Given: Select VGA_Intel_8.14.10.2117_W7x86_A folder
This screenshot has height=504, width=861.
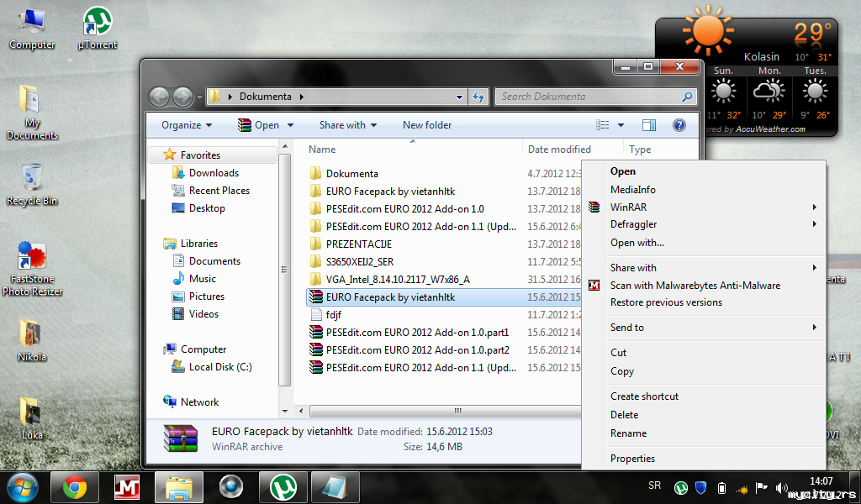Looking at the screenshot, I should coord(398,280).
